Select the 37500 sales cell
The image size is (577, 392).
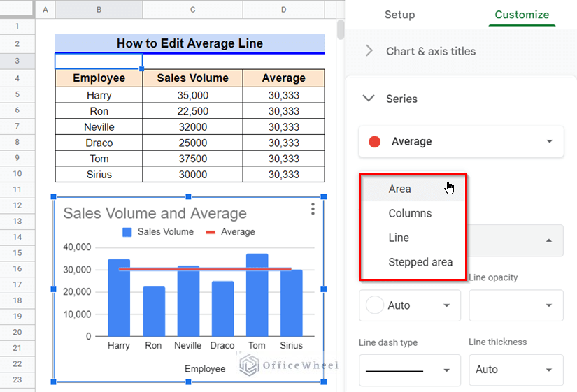point(192,159)
